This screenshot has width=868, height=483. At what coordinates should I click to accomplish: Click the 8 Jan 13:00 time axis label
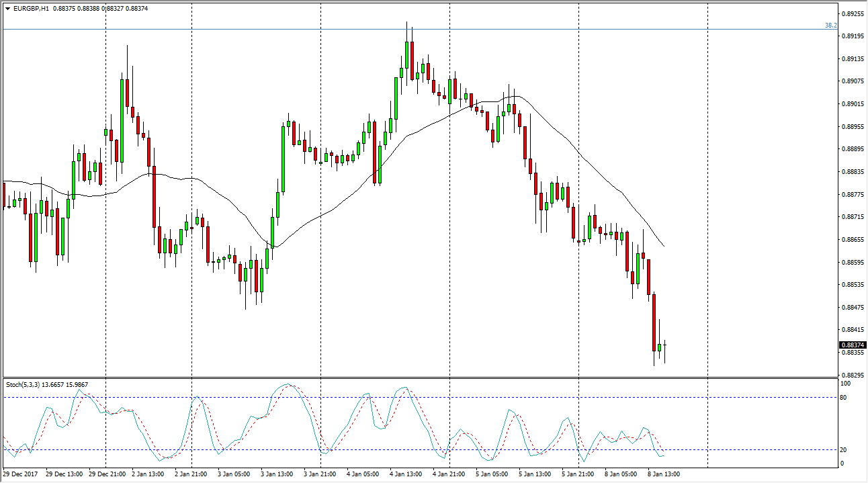(663, 474)
